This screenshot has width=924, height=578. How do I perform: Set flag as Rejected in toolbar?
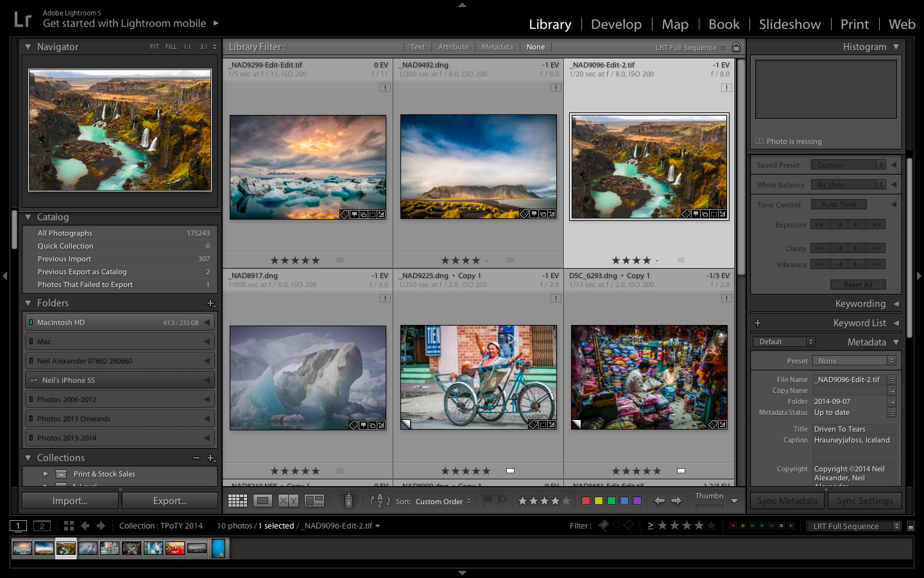tap(502, 500)
